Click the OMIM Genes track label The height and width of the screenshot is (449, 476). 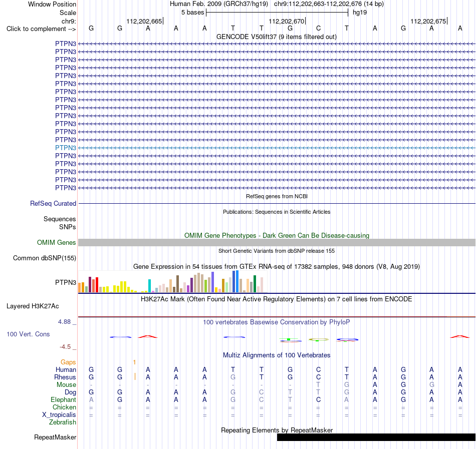(57, 243)
